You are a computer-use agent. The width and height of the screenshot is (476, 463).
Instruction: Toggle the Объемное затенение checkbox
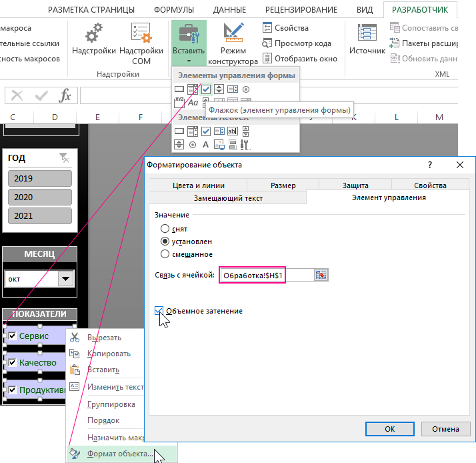tap(159, 311)
